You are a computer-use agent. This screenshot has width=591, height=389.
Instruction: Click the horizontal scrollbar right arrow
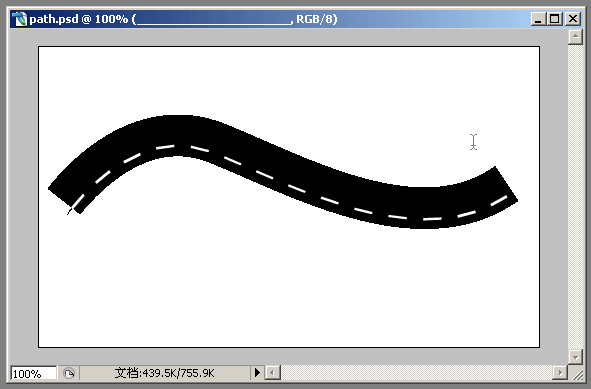pos(560,373)
